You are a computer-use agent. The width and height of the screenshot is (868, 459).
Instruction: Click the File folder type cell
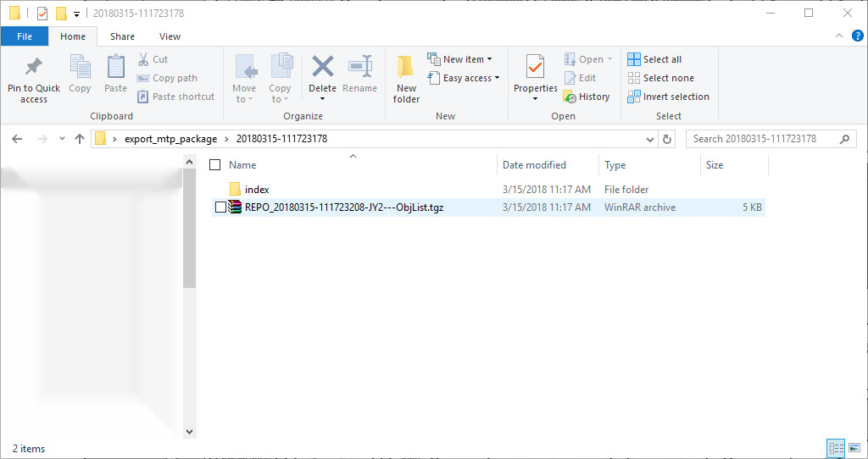626,189
